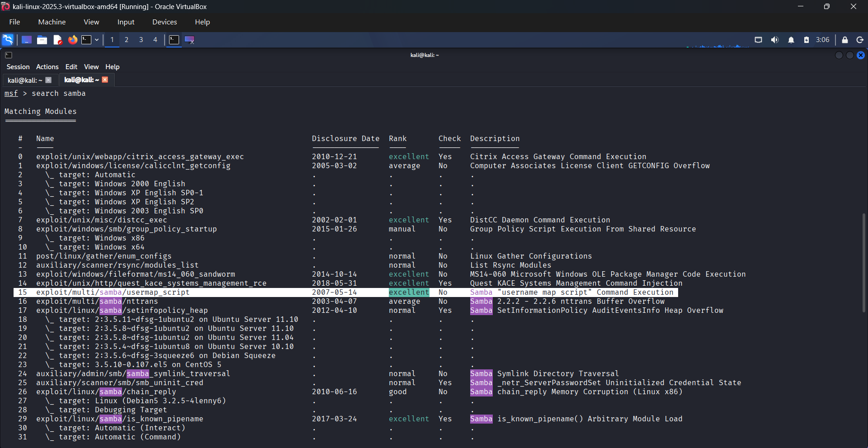Screen dimensions: 868x448
Task: Open the VirtualBox Input menu
Action: coord(126,22)
